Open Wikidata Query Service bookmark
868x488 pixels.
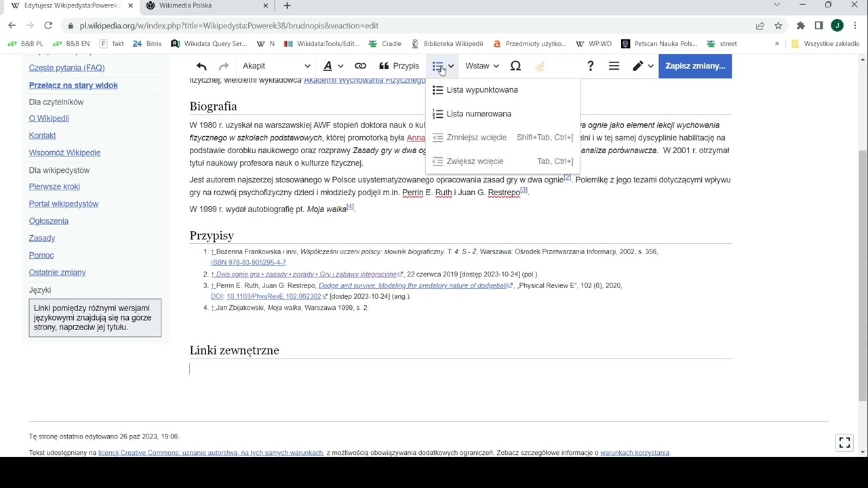point(210,44)
